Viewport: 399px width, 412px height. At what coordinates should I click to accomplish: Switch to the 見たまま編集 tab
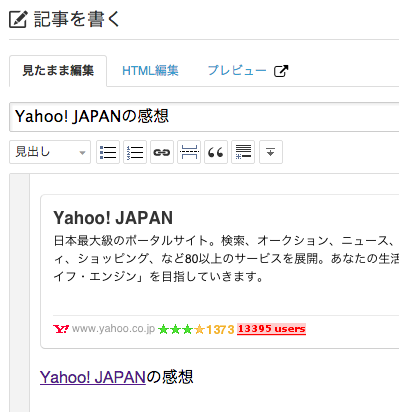tap(58, 71)
